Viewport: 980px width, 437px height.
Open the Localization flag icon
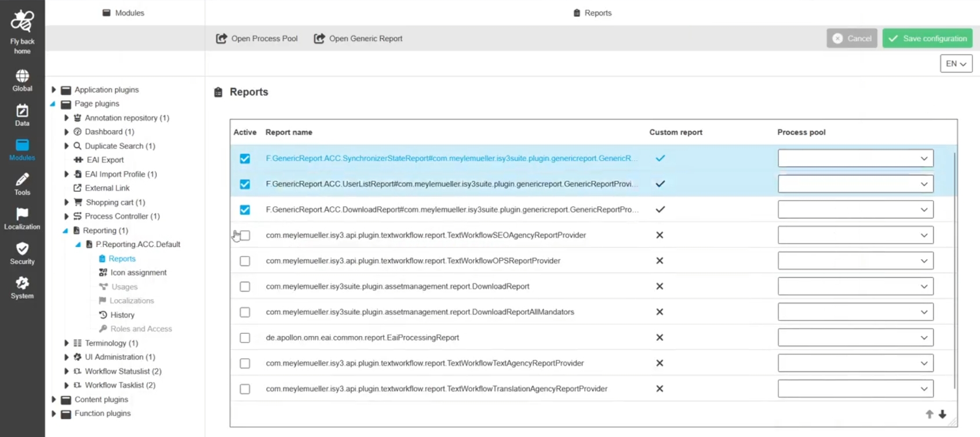point(22,214)
